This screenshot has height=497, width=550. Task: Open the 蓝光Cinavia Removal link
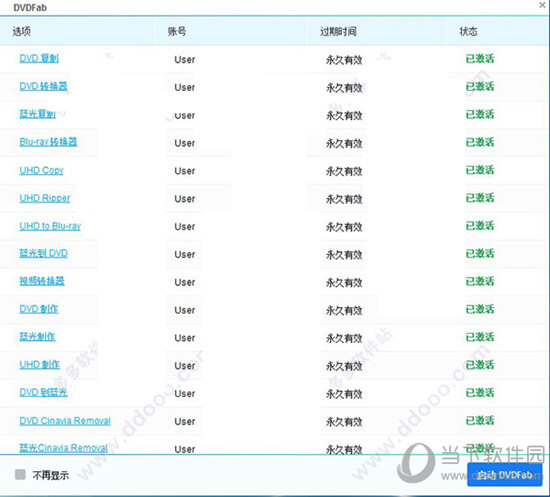click(x=63, y=448)
